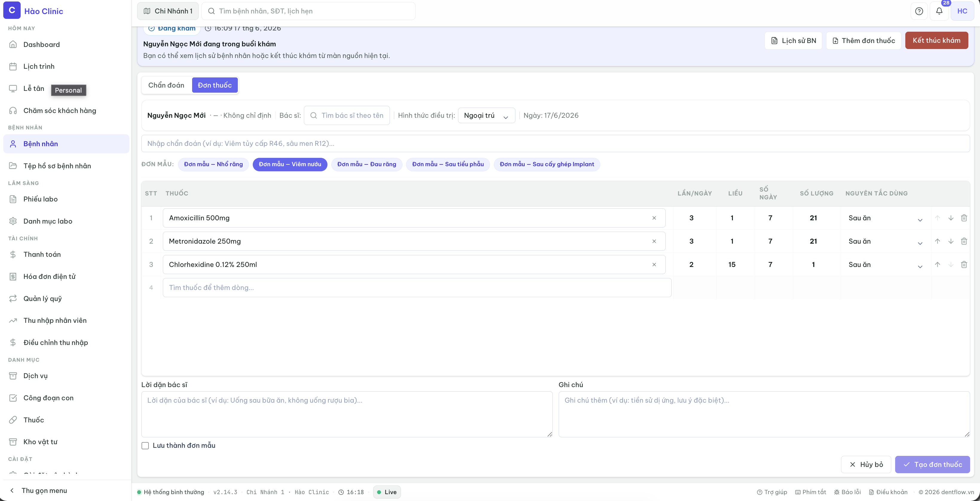Image resolution: width=980 pixels, height=501 pixels.
Task: Apply template Đơn mẫu – Sau tiểu phẫu
Action: (448, 164)
